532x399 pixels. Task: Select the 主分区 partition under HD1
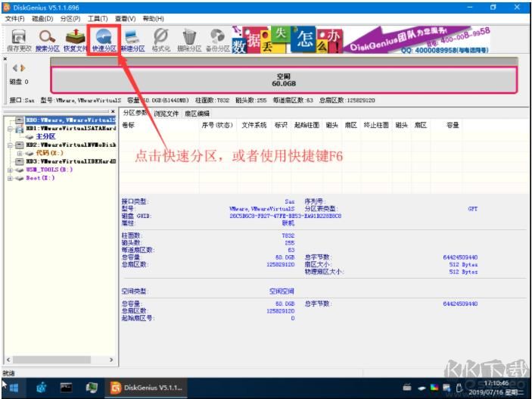45,136
